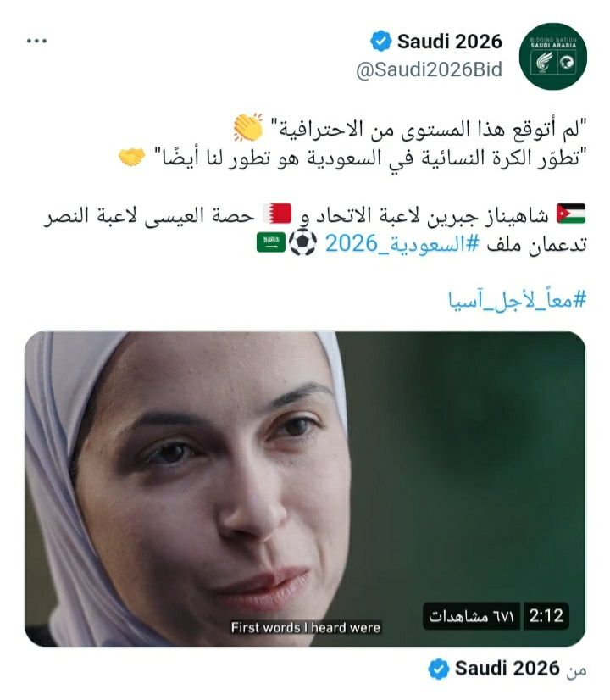Click the ٦٧١ مشاهدات view count
This screenshot has height=700, width=610.
(x=471, y=616)
